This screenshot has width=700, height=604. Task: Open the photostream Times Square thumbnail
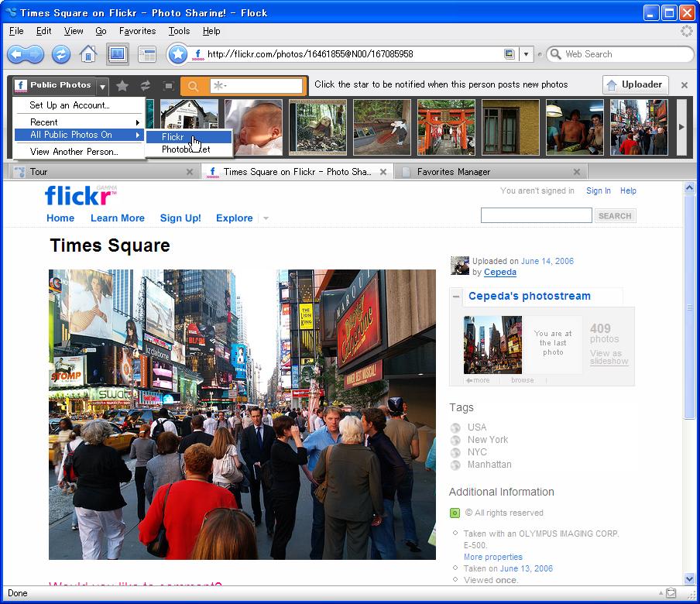492,345
